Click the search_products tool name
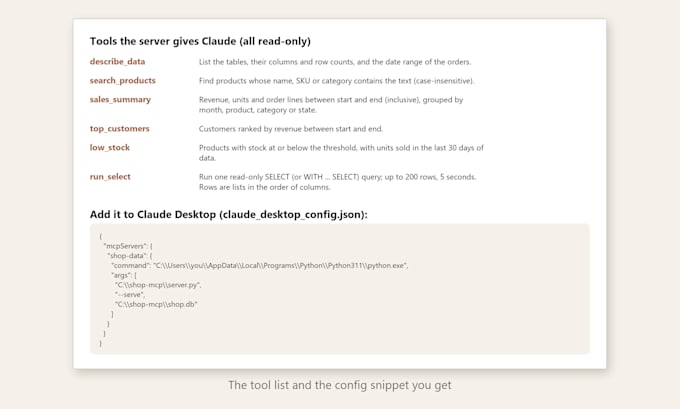Viewport: 680px width, 409px height. 122,81
